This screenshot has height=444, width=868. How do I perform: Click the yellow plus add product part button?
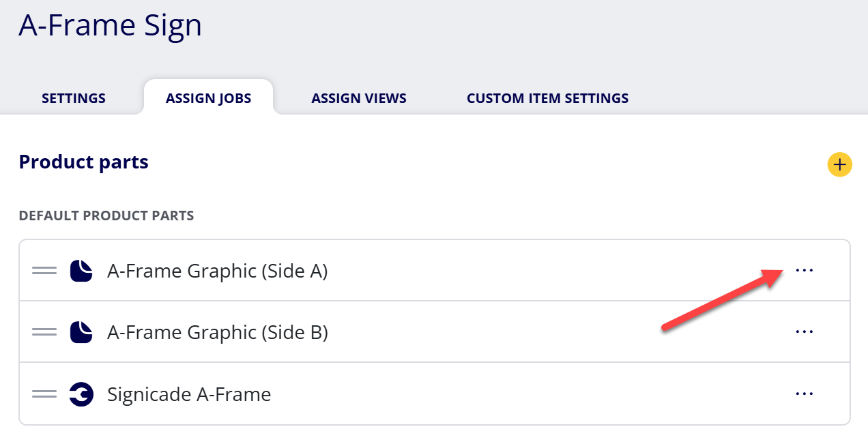coord(839,164)
